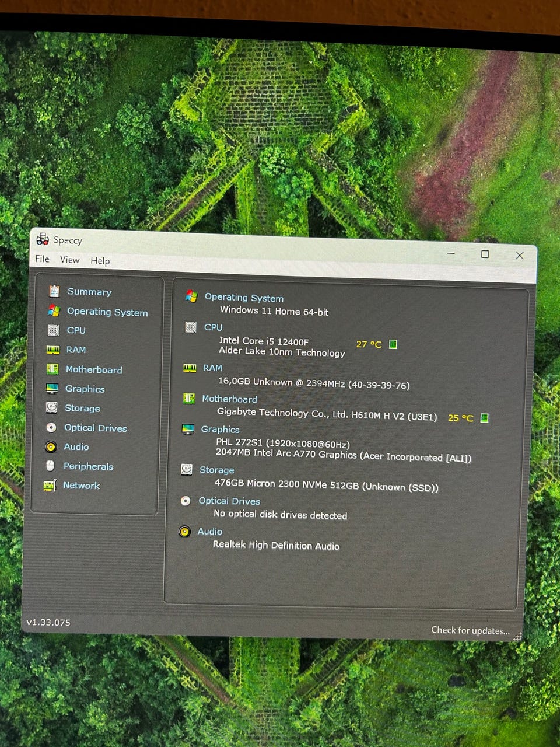This screenshot has height=747, width=560.
Task: Click the 16,0GB Unknown @ 2394MHz line
Action: tap(314, 383)
